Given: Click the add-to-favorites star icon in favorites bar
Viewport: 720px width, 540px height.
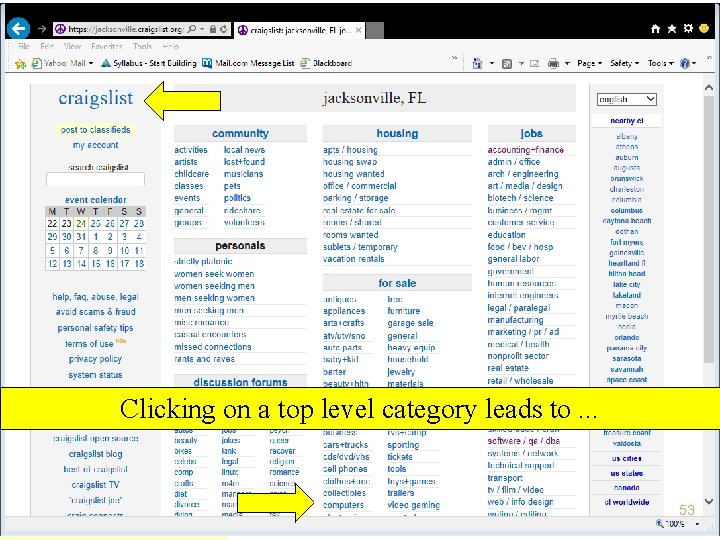Looking at the screenshot, I should tap(20, 63).
